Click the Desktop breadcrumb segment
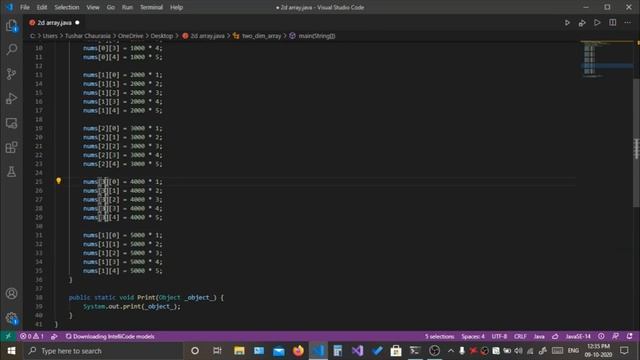The height and width of the screenshot is (360, 640). 162,36
